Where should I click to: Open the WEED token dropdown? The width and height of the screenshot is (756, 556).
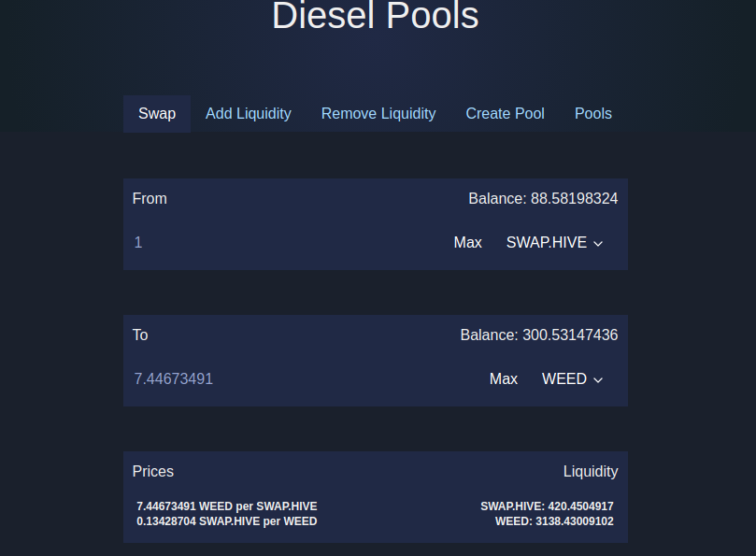(572, 379)
